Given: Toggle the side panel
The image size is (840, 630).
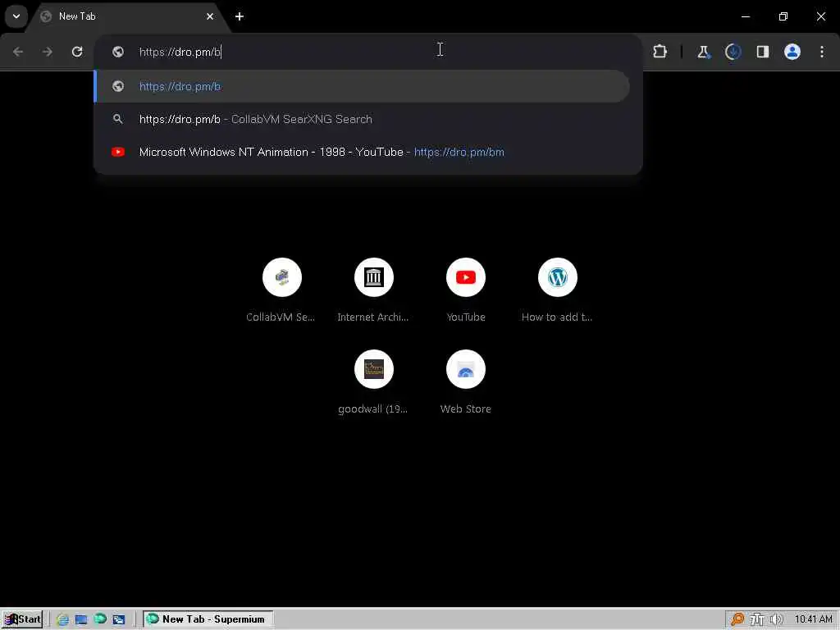Looking at the screenshot, I should pos(762,52).
